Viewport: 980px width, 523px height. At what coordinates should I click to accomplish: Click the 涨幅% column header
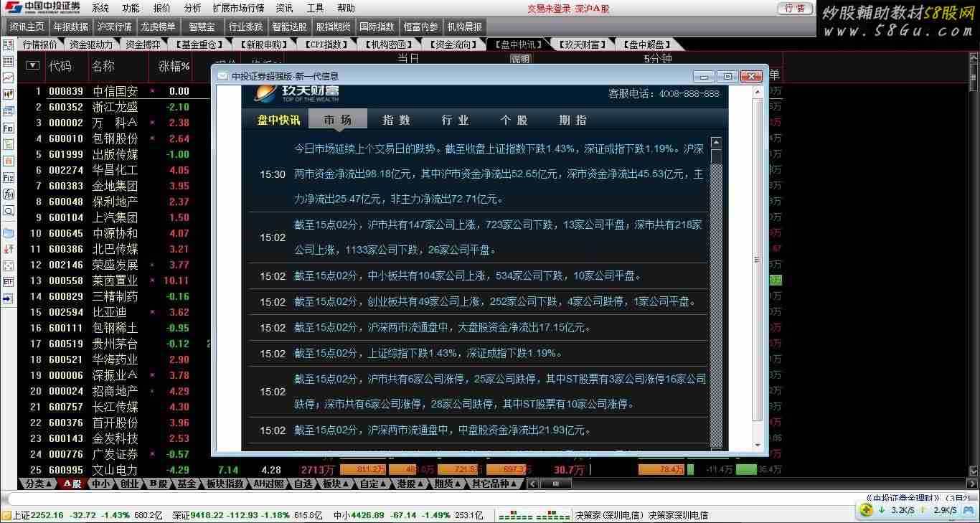pos(174,66)
